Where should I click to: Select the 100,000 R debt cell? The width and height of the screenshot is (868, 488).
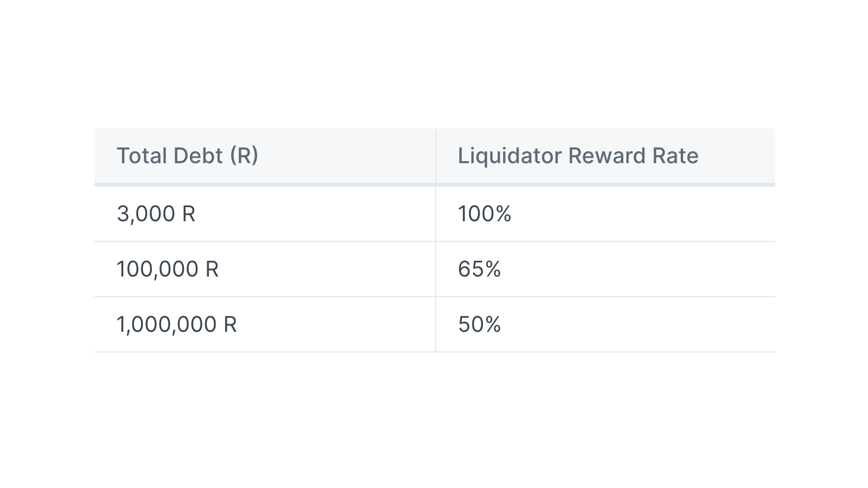pos(265,269)
